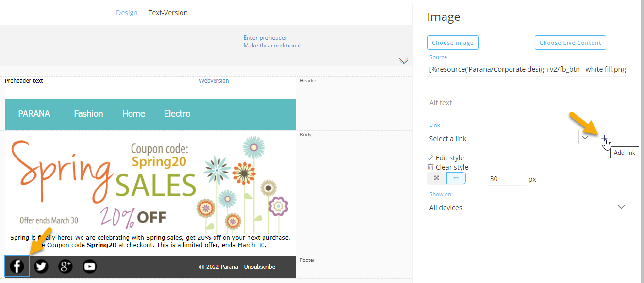644x283 pixels.
Task: Click the image width px field
Action: click(506, 179)
